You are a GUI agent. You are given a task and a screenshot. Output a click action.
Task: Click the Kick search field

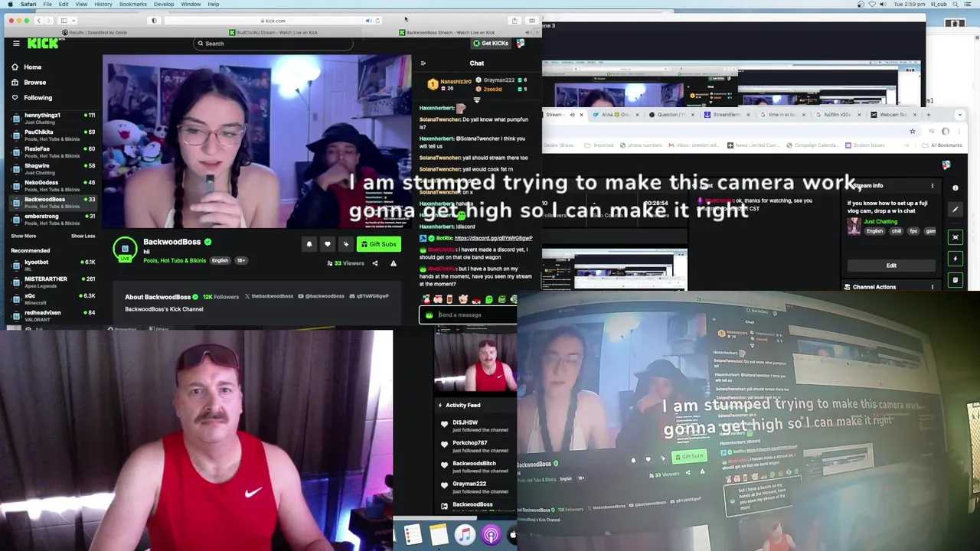click(274, 44)
